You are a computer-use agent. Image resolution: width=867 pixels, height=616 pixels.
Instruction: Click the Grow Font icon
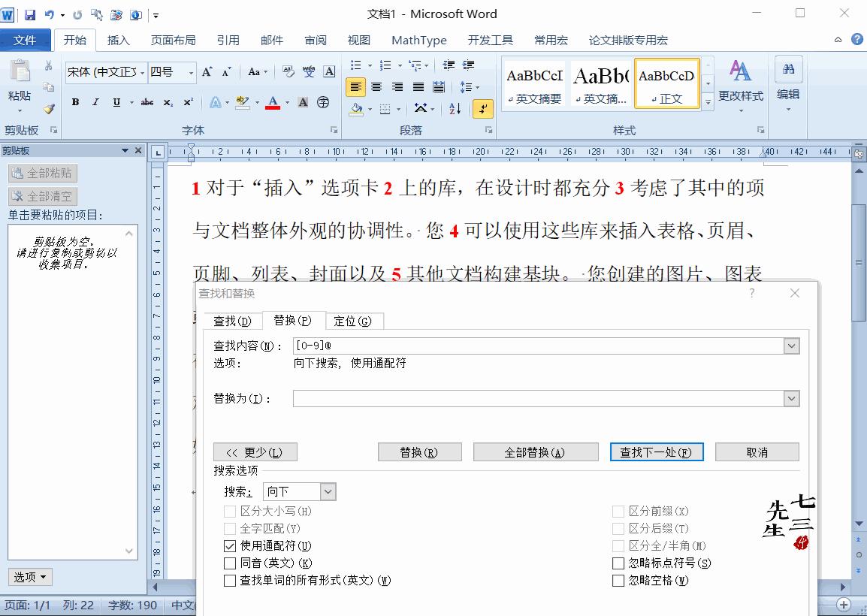[207, 71]
